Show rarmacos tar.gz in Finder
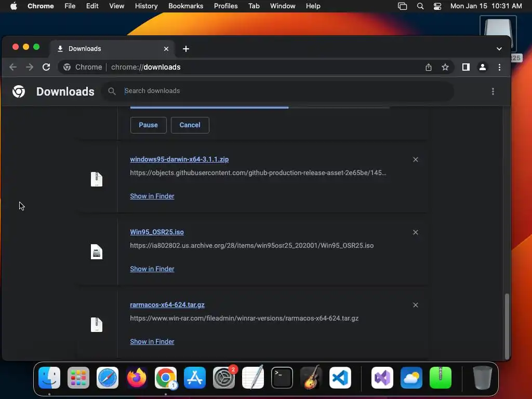 click(x=152, y=342)
